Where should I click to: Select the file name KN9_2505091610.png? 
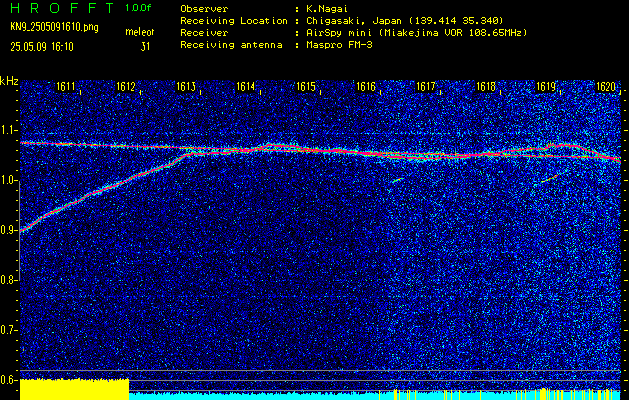54,27
